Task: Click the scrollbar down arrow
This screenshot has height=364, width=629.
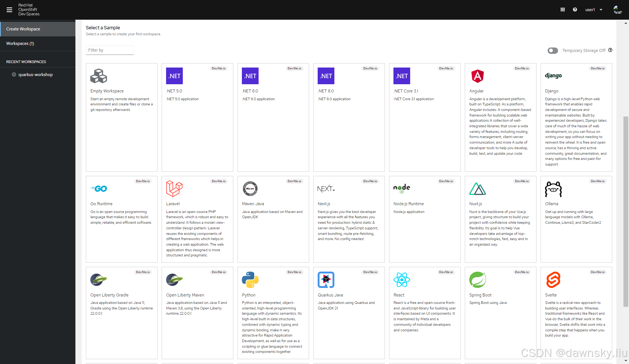Action: [626, 361]
